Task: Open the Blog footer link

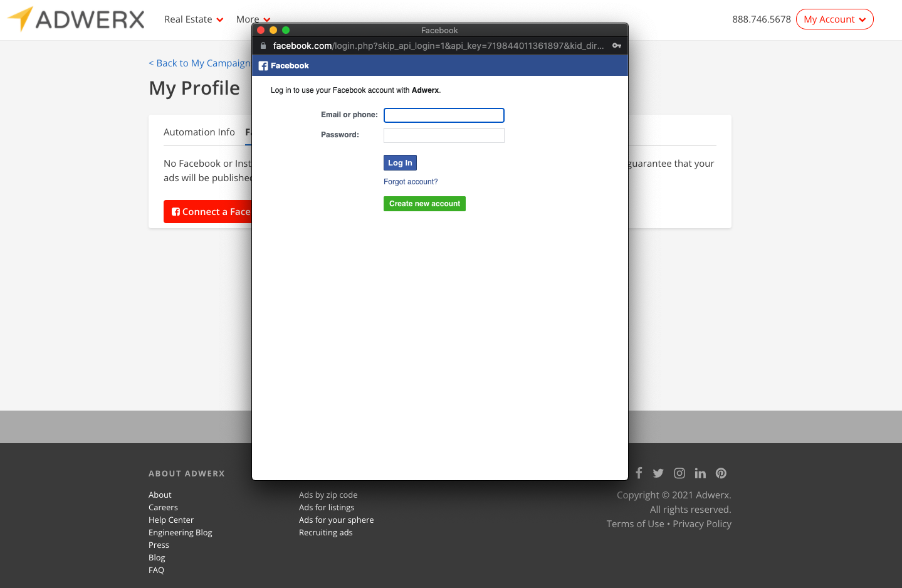Action: click(x=157, y=558)
